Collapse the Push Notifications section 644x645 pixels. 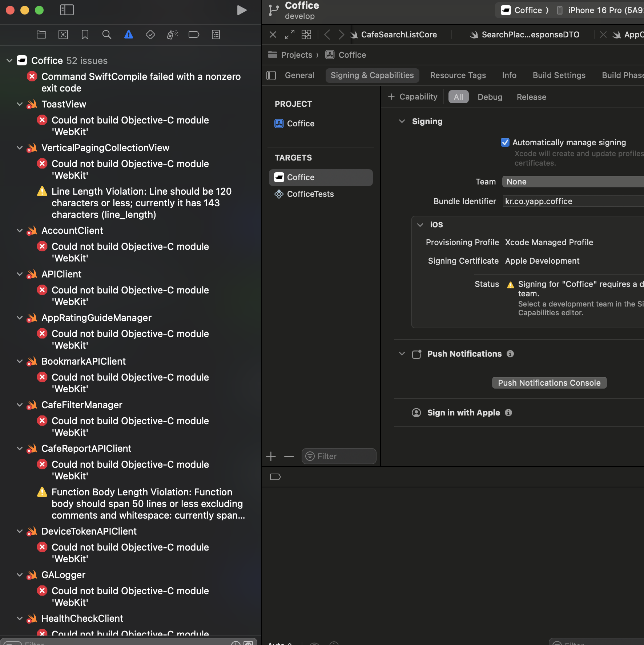point(402,354)
